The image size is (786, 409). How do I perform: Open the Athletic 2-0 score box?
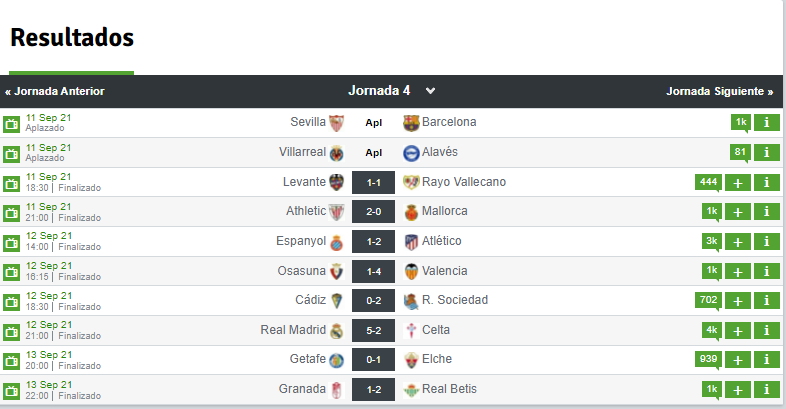(373, 212)
